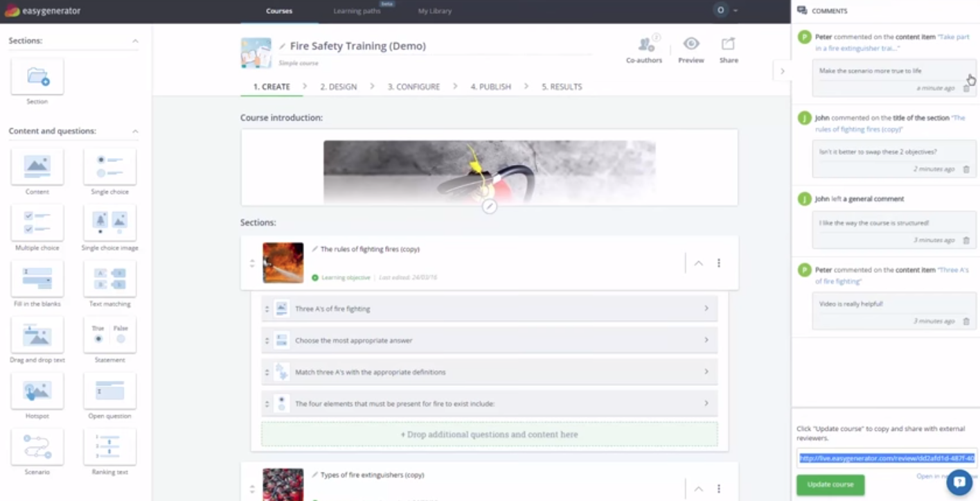Edit course introduction with pencil icon

point(490,206)
